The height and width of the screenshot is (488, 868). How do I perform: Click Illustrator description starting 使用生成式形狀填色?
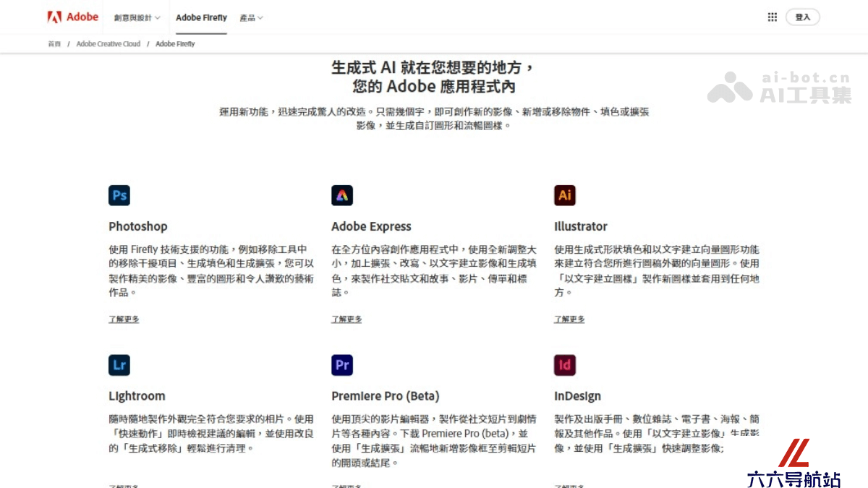(657, 270)
